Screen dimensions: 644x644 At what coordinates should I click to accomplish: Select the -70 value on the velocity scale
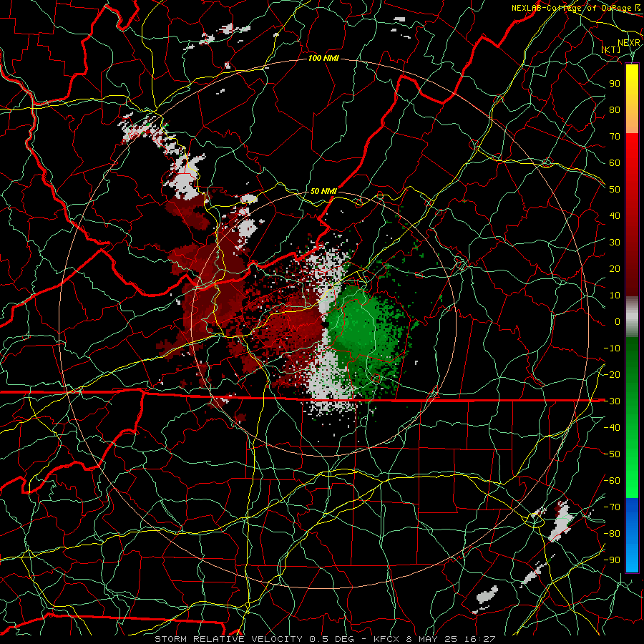[x=612, y=507]
